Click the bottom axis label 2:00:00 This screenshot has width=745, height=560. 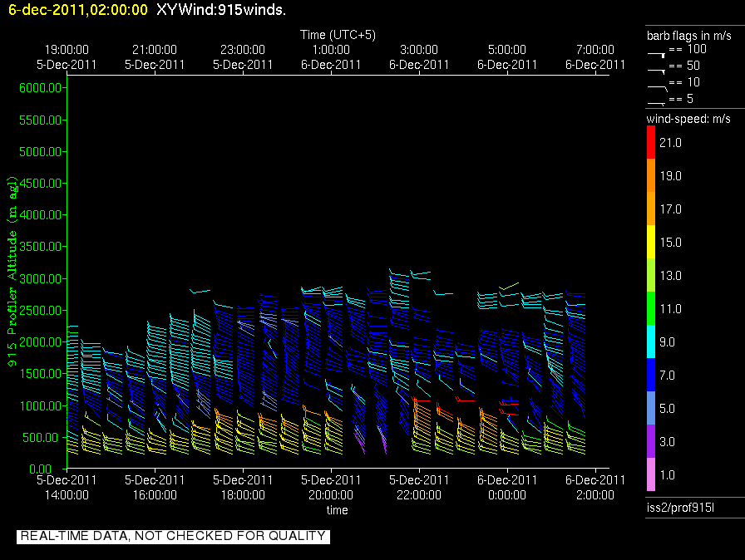[595, 495]
